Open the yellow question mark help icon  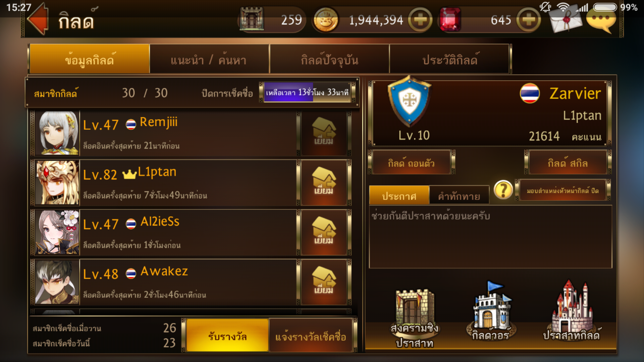(503, 190)
